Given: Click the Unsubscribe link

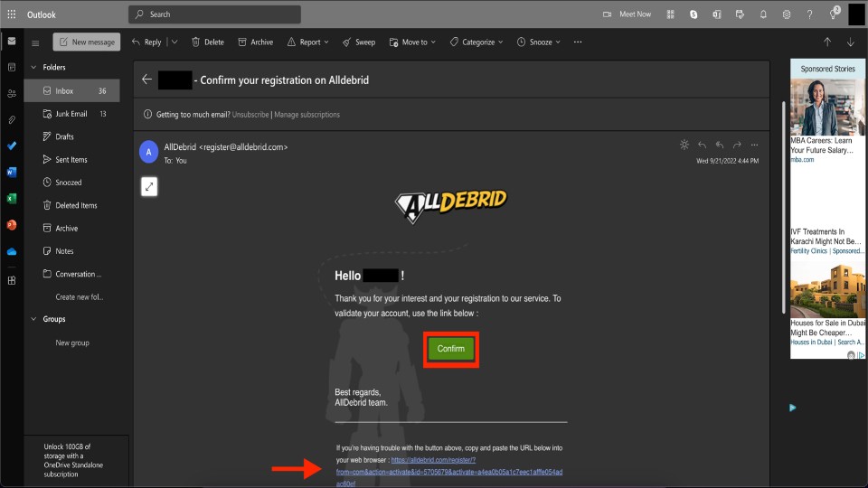Looking at the screenshot, I should (250, 115).
